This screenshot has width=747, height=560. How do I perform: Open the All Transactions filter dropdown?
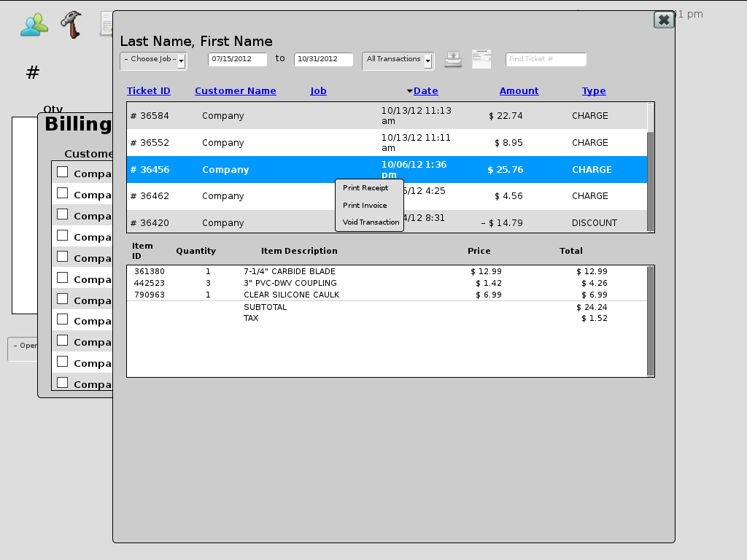398,61
